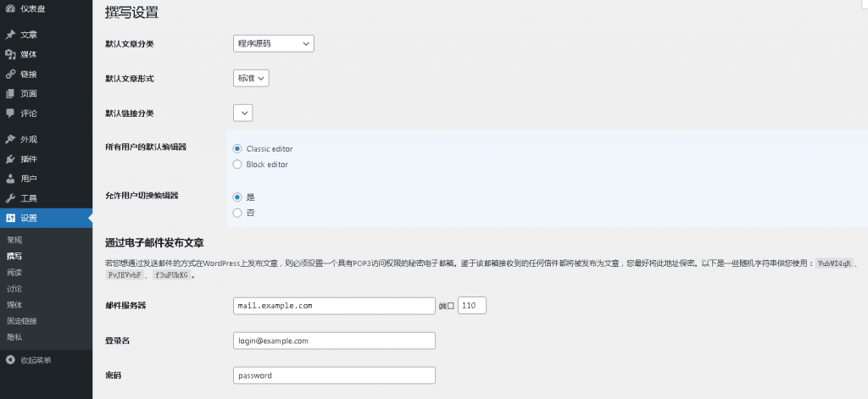Open the default post category dropdown (程序源码)

(273, 43)
